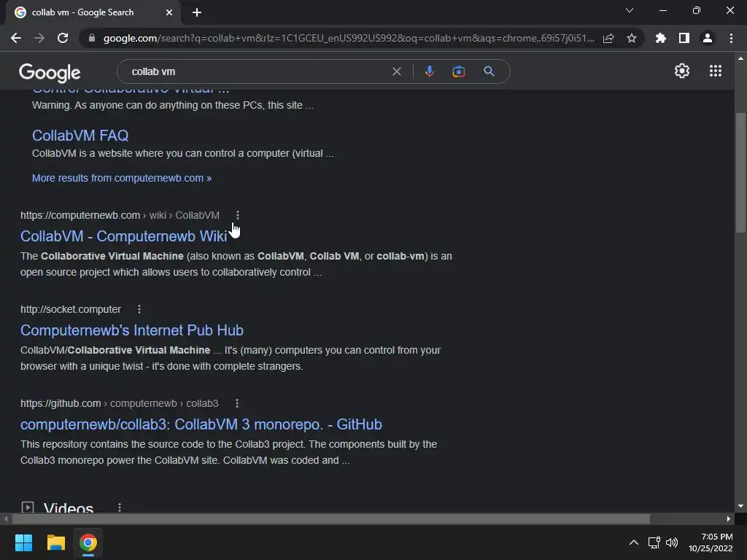Open Chrome three-dot menu
This screenshot has height=560, width=747.
point(731,38)
